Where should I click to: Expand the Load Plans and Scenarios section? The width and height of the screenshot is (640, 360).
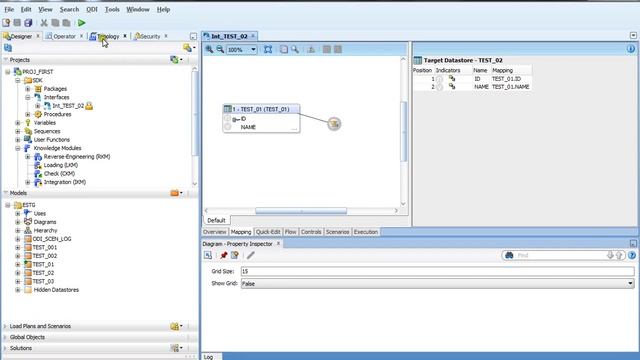(x=5, y=326)
